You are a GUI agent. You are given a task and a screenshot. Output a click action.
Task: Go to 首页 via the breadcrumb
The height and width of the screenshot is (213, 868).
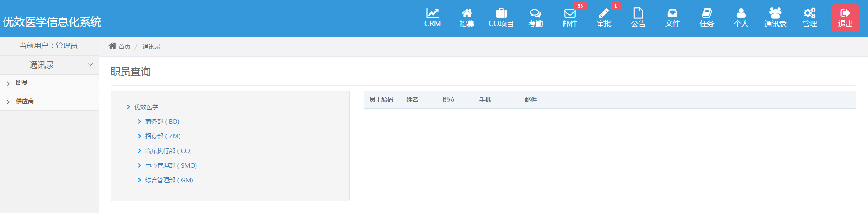pos(124,47)
